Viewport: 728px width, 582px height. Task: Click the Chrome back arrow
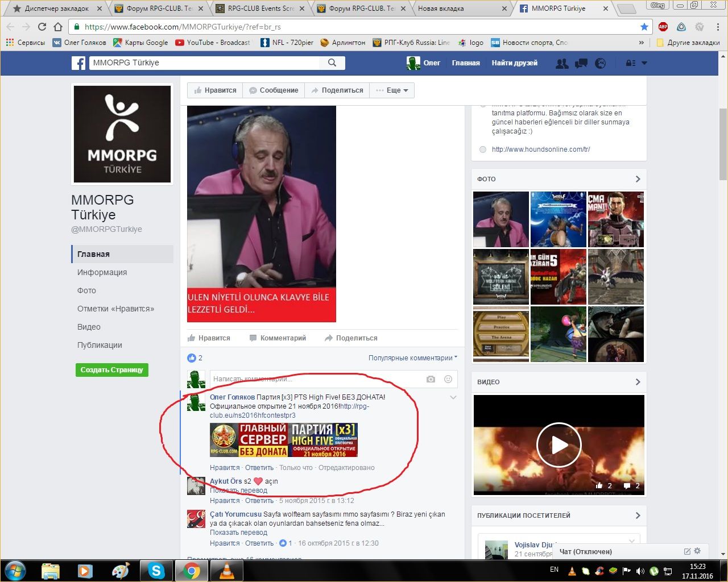10,27
